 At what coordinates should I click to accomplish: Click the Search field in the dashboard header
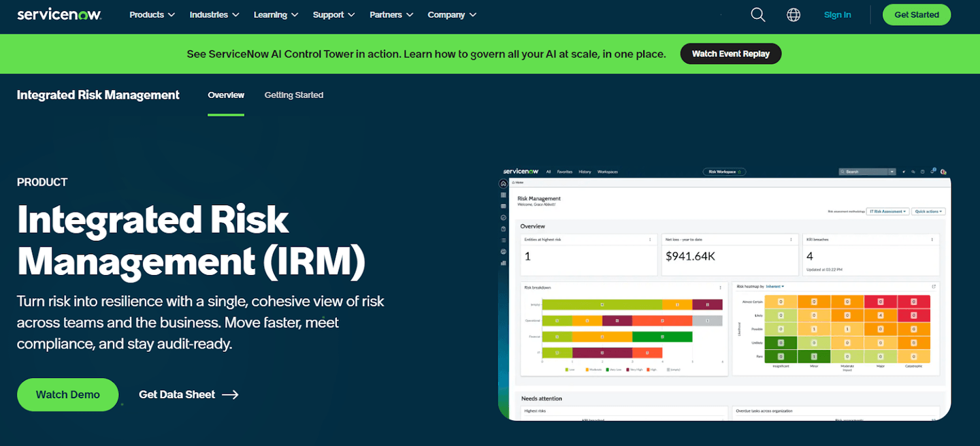[863, 172]
